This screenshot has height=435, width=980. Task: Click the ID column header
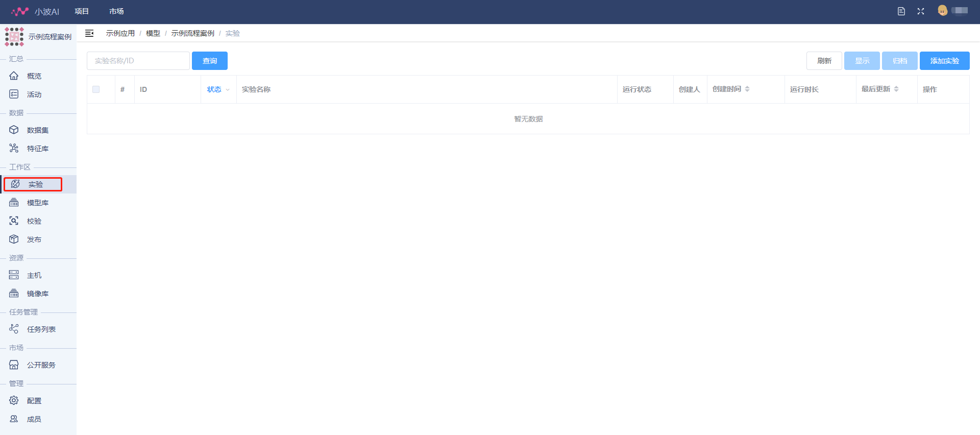click(x=143, y=89)
